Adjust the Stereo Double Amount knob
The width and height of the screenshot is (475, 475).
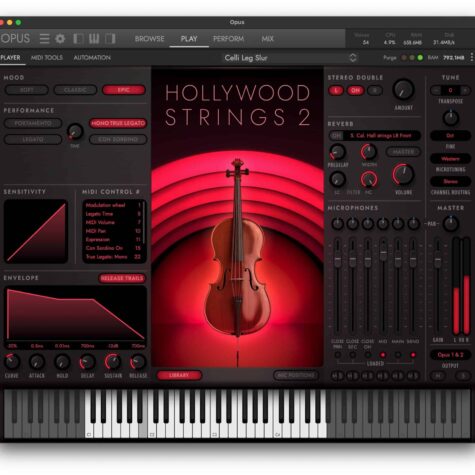click(404, 89)
